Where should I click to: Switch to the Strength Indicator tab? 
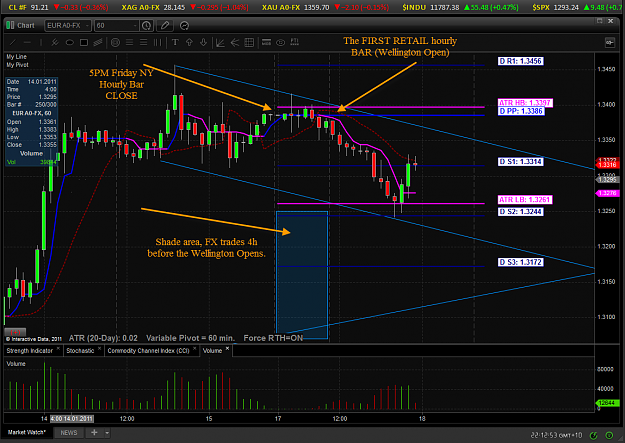[x=29, y=350]
